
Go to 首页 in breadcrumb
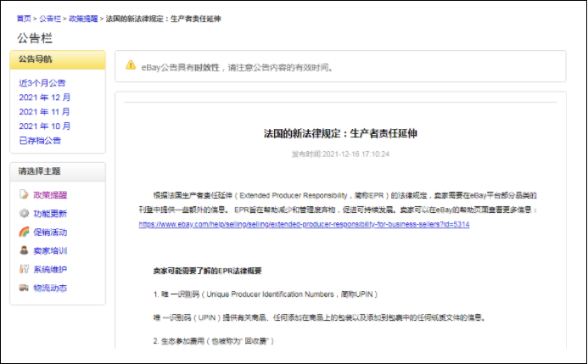coord(24,18)
